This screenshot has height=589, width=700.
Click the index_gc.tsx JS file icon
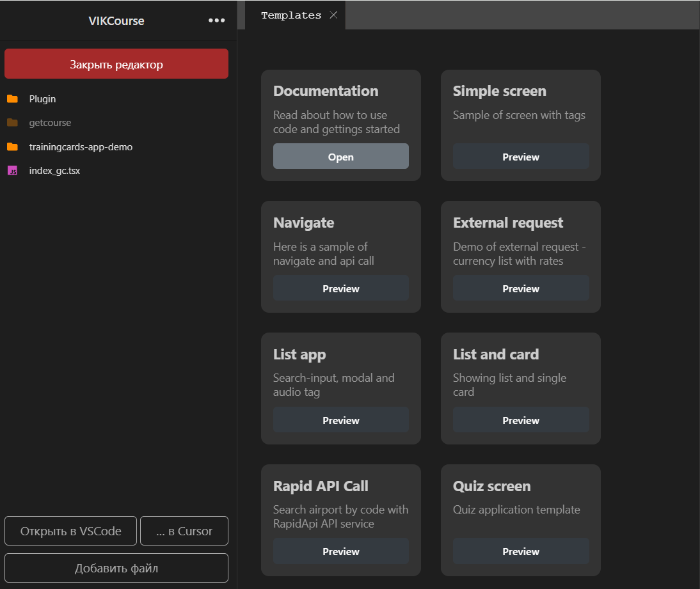(12, 171)
